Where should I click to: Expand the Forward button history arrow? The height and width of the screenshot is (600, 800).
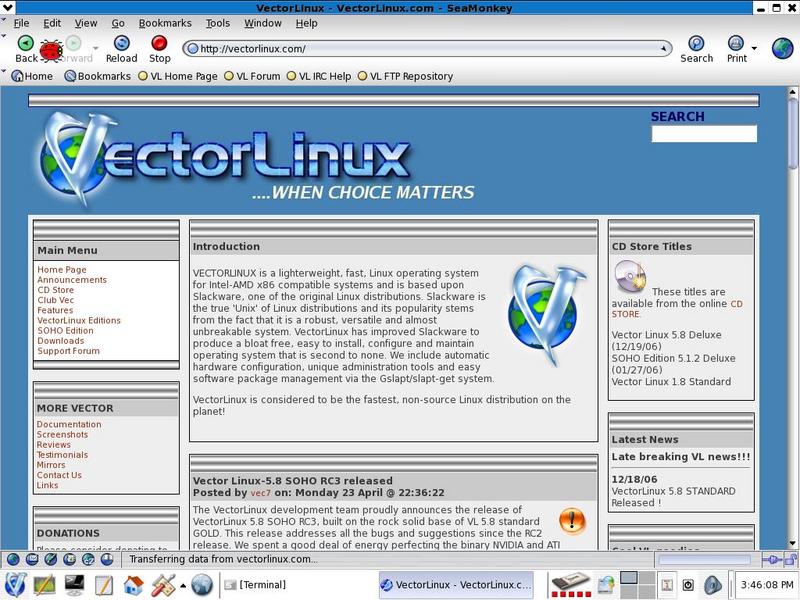[97, 48]
